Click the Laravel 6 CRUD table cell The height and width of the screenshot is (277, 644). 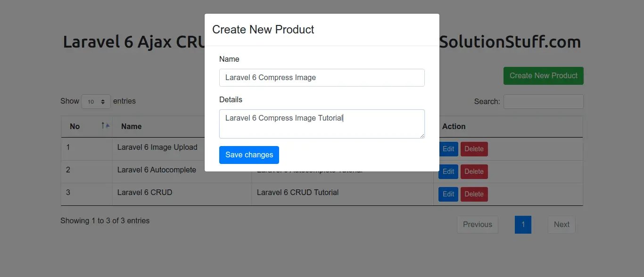(145, 193)
